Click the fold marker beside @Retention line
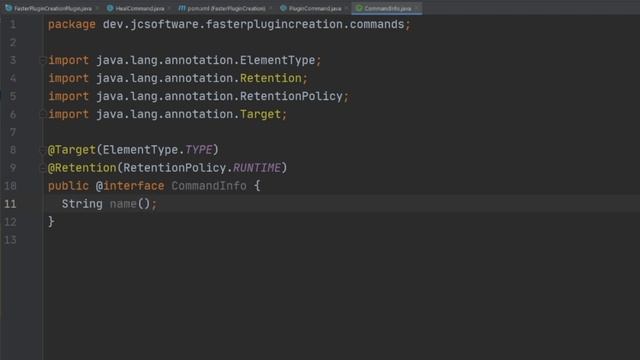Image resolution: width=640 pixels, height=360 pixels. point(42,168)
